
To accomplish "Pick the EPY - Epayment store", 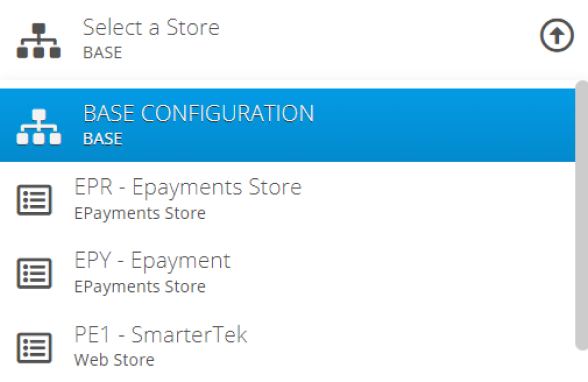I will click(x=287, y=273).
